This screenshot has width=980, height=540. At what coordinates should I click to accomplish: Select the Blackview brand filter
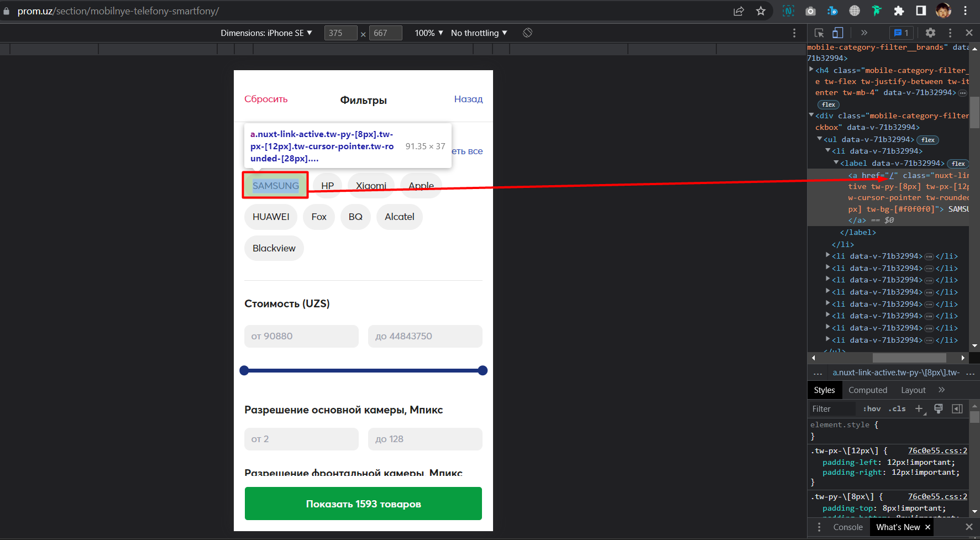point(274,248)
